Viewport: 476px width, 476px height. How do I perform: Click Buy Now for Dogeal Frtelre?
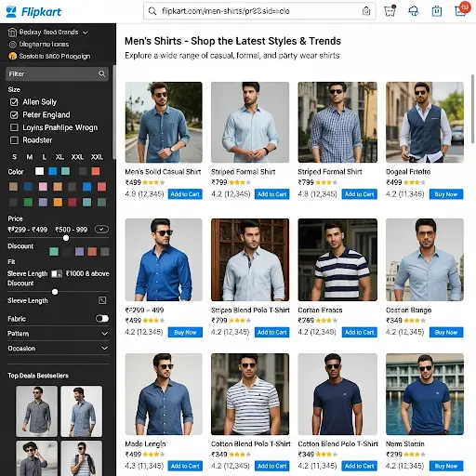pos(446,194)
